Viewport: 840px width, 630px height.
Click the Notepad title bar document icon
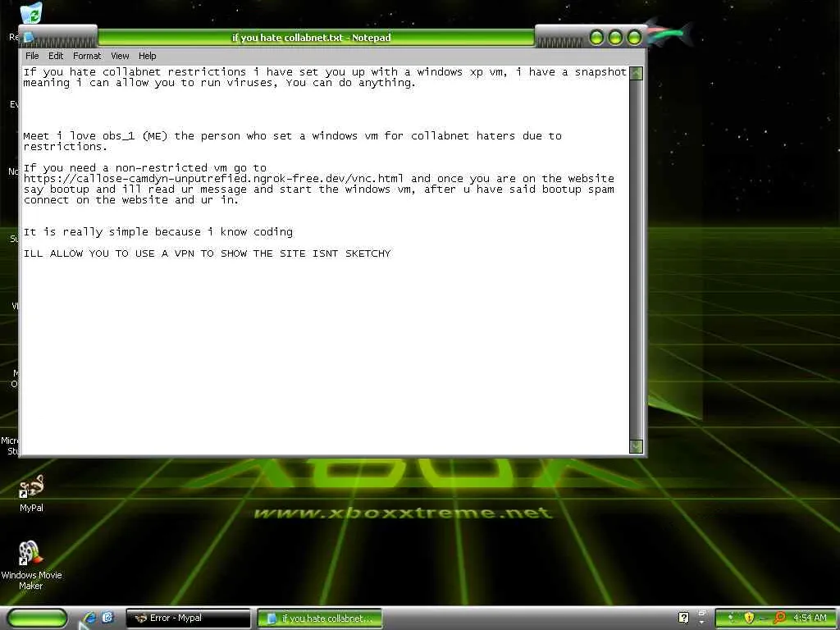tap(29, 37)
